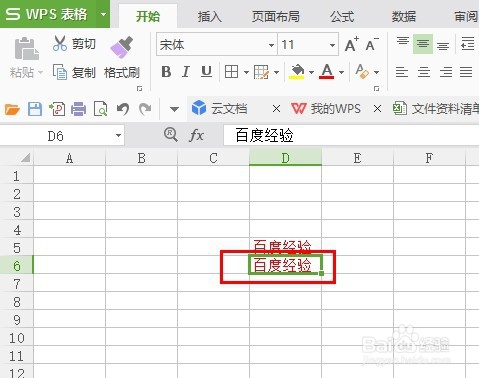
Task: Open the font name dropdown 宋体
Action: pos(272,45)
